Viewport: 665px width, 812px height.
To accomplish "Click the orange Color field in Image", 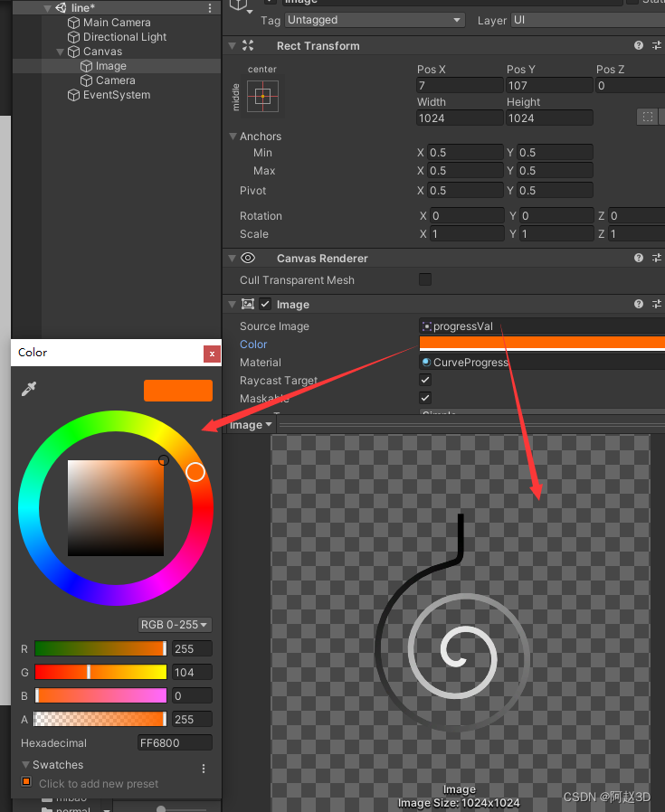I will [x=542, y=344].
